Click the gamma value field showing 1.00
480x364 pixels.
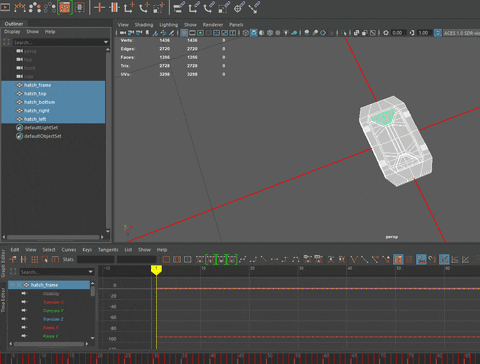click(x=424, y=33)
